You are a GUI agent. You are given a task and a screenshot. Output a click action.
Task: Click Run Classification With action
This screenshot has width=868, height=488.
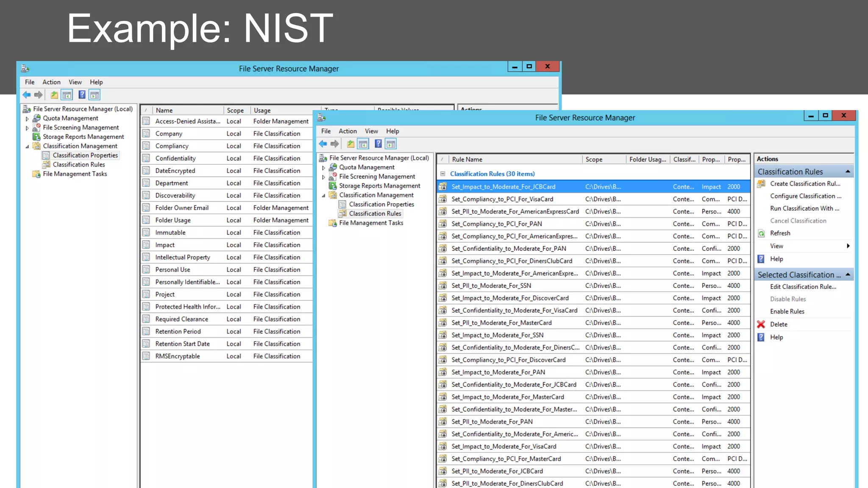tap(804, 208)
